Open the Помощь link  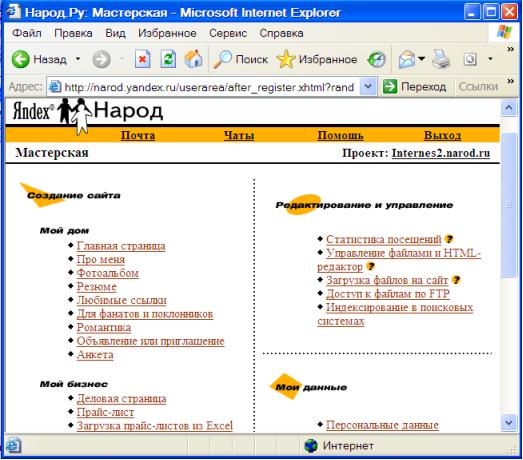[341, 135]
